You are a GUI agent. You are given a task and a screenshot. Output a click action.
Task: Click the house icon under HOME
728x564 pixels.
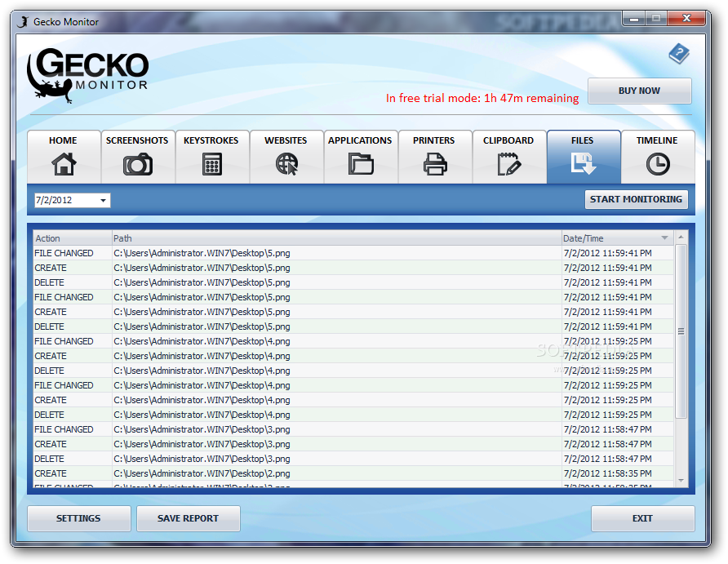click(64, 164)
